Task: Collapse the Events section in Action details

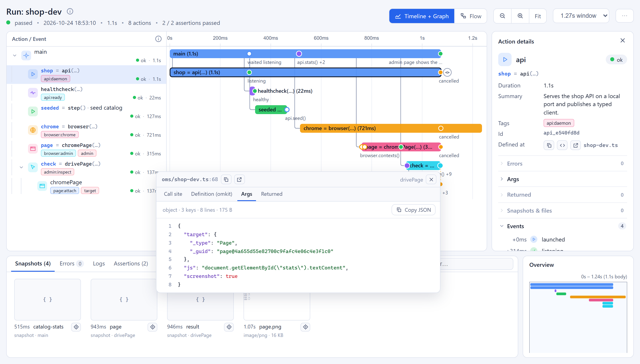Action: pos(562,226)
